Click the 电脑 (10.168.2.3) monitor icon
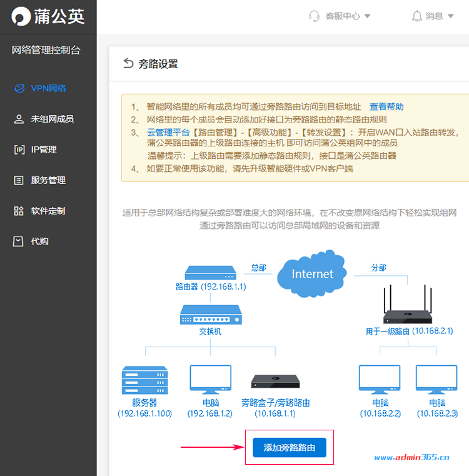Image resolution: width=469 pixels, height=476 pixels. click(436, 380)
